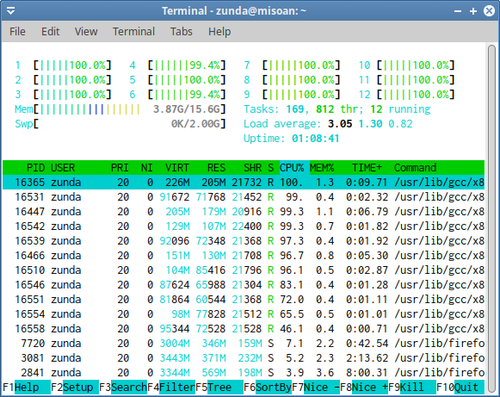Click the Tasks count 169
Image resolution: width=500 pixels, height=397 pixels.
click(295, 109)
